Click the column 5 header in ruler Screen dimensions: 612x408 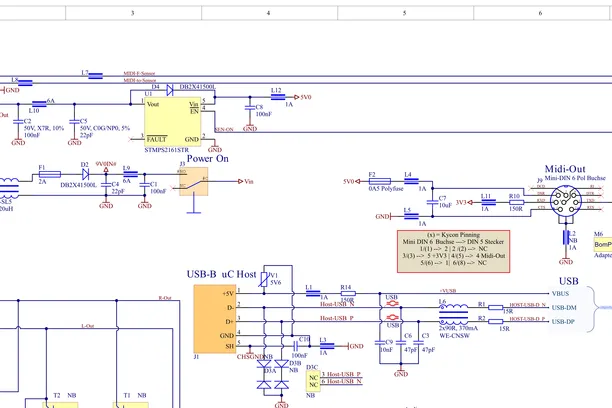click(x=405, y=13)
